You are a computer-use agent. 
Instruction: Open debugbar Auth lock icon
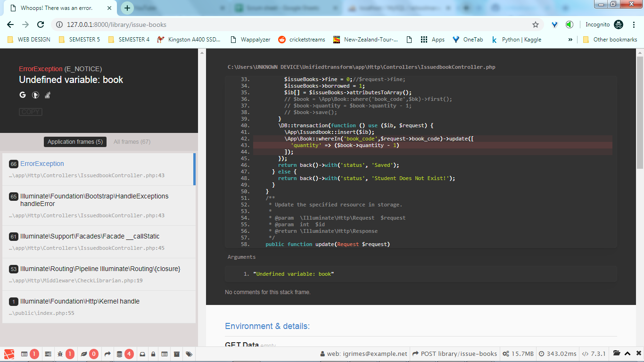(x=153, y=354)
